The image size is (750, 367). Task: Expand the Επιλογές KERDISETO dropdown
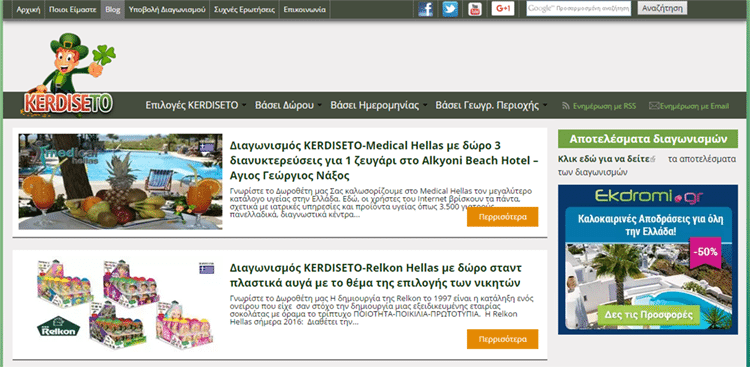[x=196, y=105]
